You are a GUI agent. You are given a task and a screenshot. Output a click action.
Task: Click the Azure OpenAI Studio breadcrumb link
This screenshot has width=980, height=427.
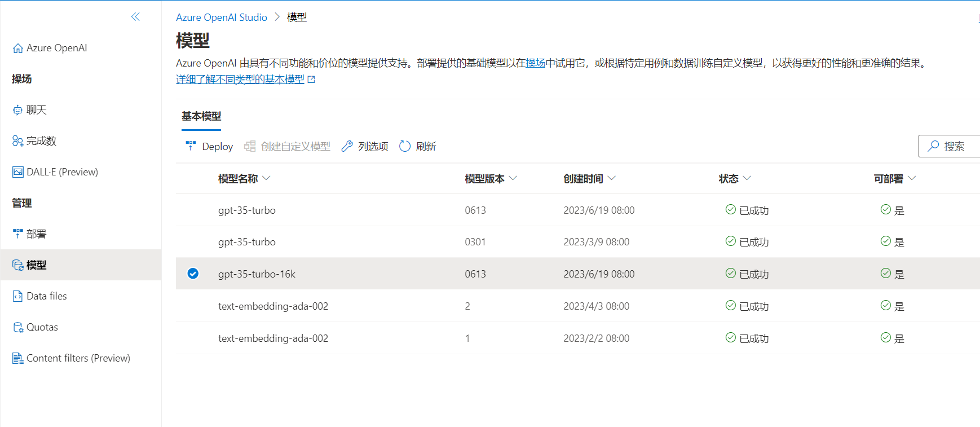(222, 17)
